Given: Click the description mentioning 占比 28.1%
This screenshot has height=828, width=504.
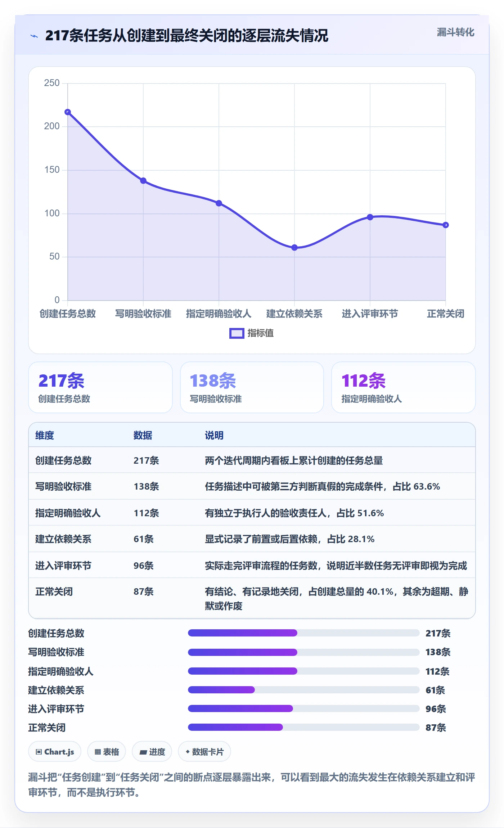Looking at the screenshot, I should (x=290, y=539).
